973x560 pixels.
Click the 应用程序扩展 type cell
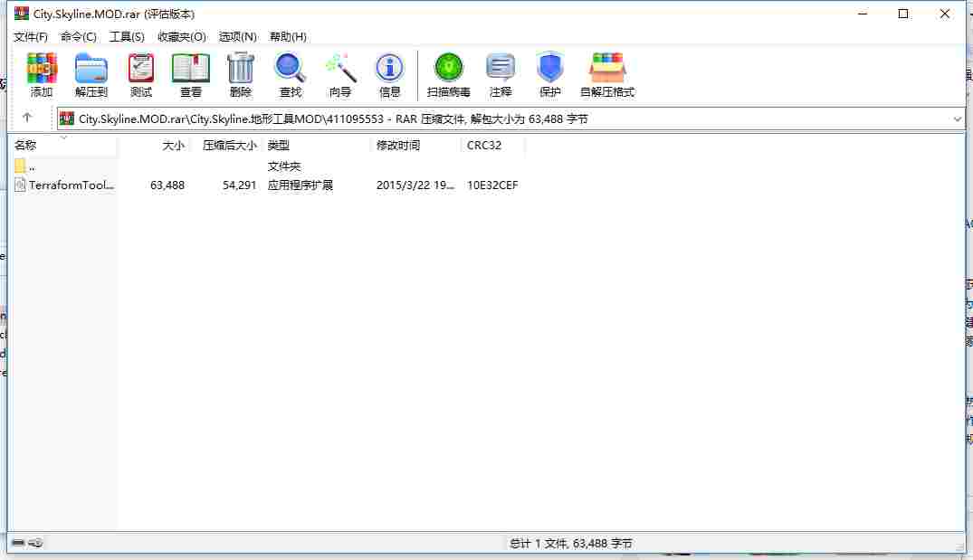click(x=300, y=185)
